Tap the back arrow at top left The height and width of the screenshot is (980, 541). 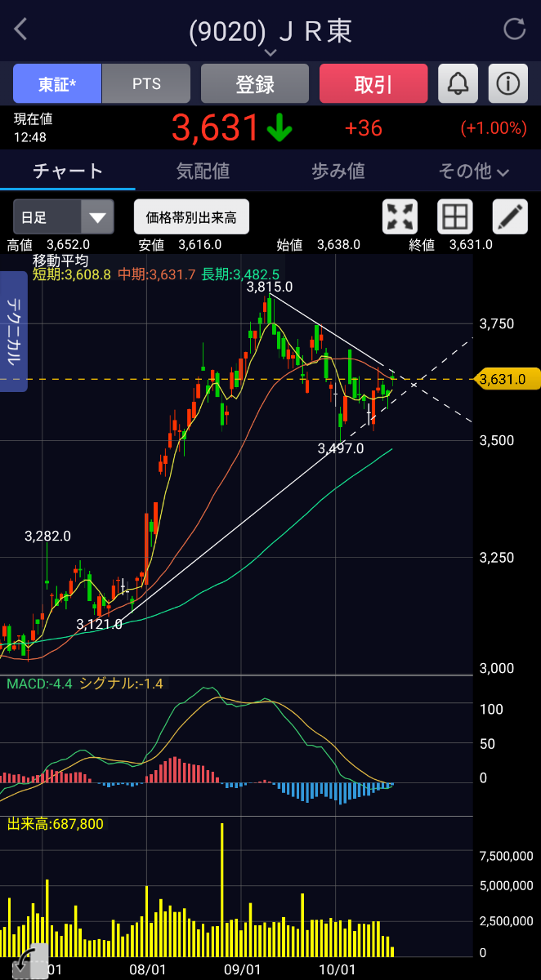coord(21,30)
